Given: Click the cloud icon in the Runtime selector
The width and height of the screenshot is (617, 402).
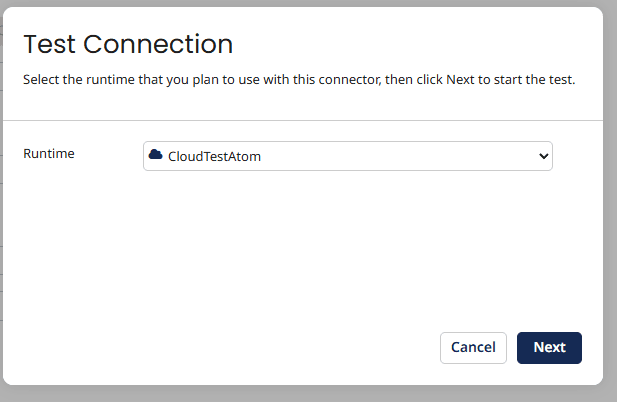Looking at the screenshot, I should [155, 155].
